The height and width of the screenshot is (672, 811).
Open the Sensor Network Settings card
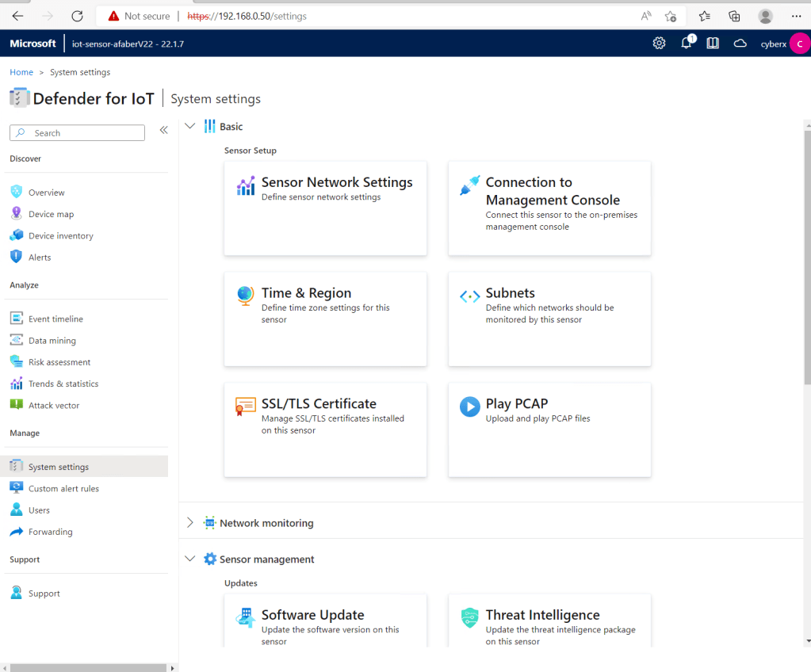point(325,208)
